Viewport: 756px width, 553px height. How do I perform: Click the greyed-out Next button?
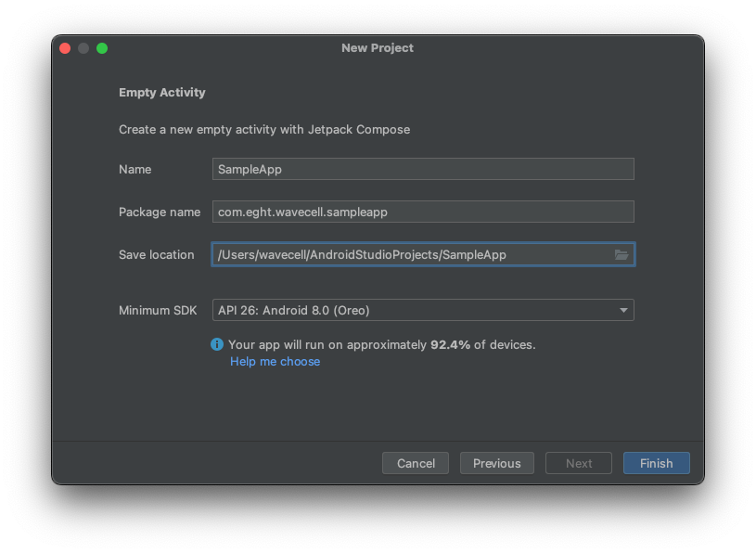[x=579, y=463]
